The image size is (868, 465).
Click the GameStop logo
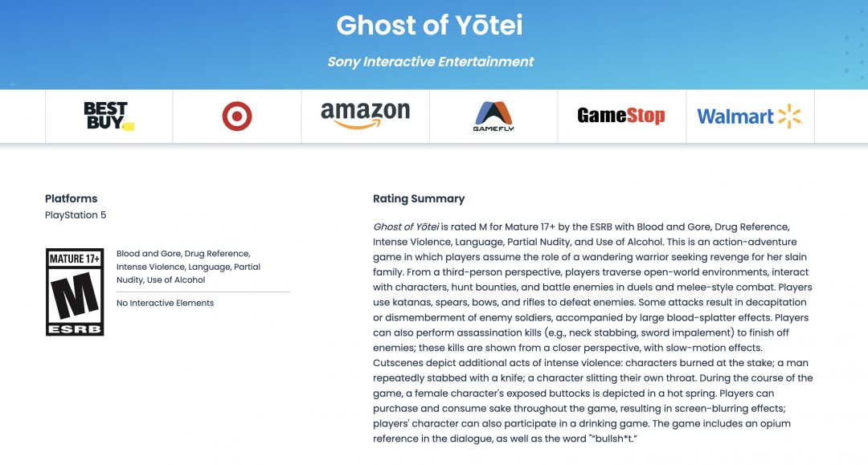tap(621, 116)
